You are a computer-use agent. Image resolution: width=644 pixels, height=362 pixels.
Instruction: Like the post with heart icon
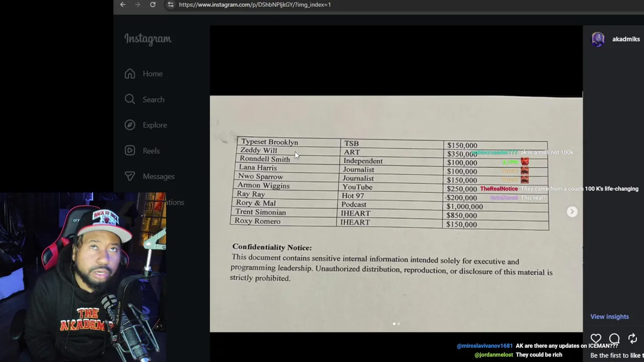pyautogui.click(x=596, y=339)
